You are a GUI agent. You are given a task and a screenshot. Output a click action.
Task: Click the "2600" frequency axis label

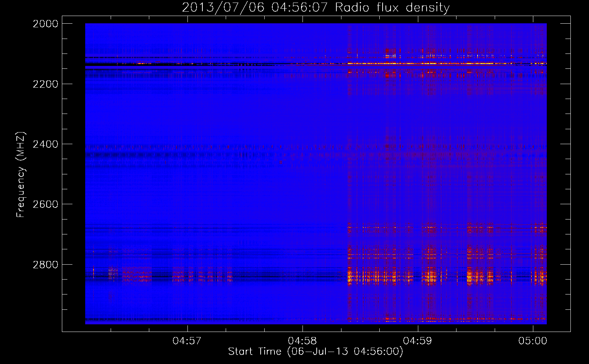(x=46, y=204)
